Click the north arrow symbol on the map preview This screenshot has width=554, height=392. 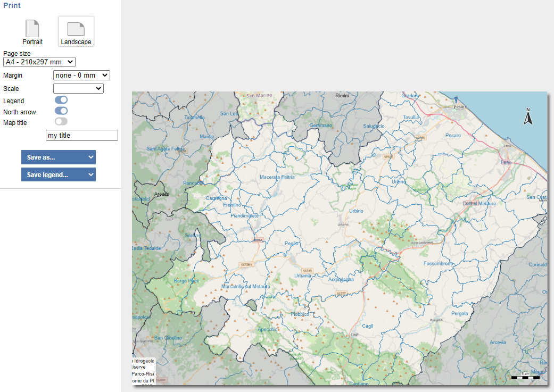pos(527,116)
